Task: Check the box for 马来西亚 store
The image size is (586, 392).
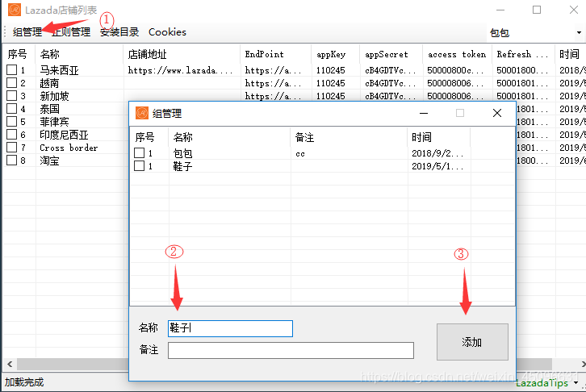Action: [12, 70]
